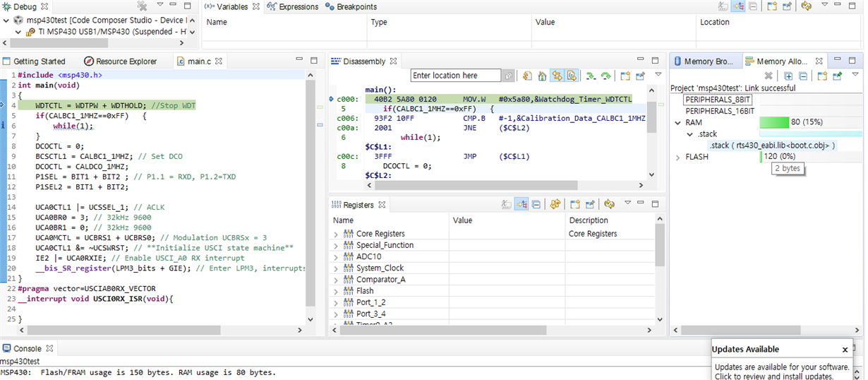The height and width of the screenshot is (380, 868).
Task: Click the green RAM usage bar
Action: (773, 123)
